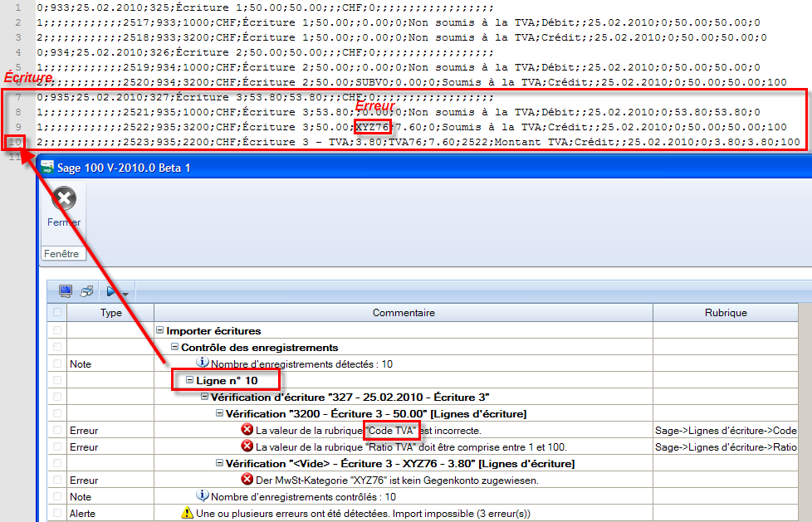Image resolution: width=812 pixels, height=522 pixels.
Task: Click 'Nombre d'enregistrements contrôlés : 10' text
Action: (x=304, y=496)
